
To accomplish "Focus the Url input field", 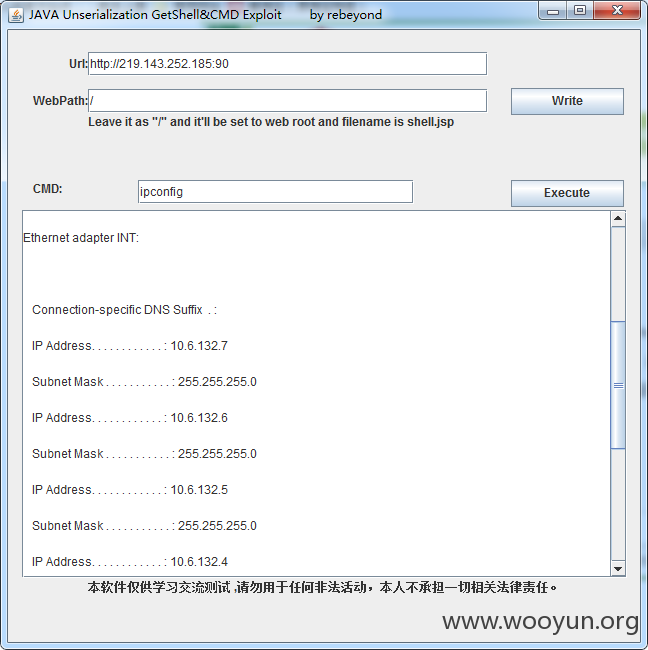I will pyautogui.click(x=287, y=63).
